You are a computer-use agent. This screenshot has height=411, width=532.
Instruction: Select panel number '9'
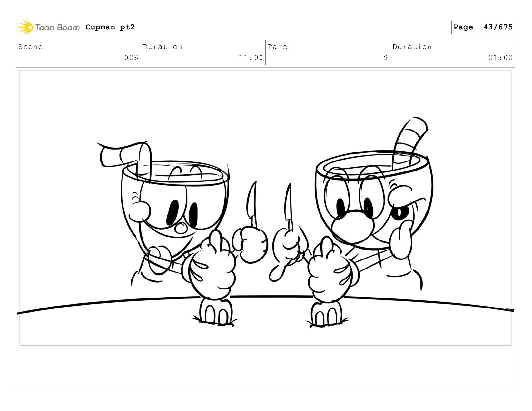click(x=386, y=58)
